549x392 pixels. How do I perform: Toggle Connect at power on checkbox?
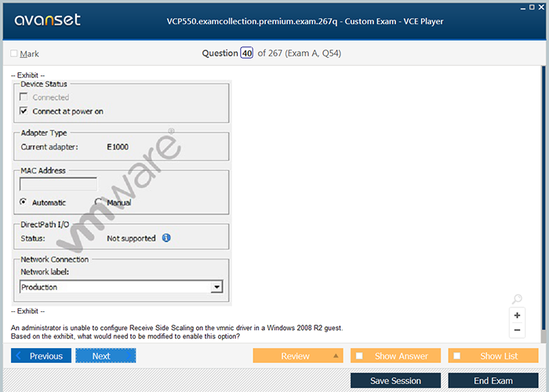tap(24, 111)
